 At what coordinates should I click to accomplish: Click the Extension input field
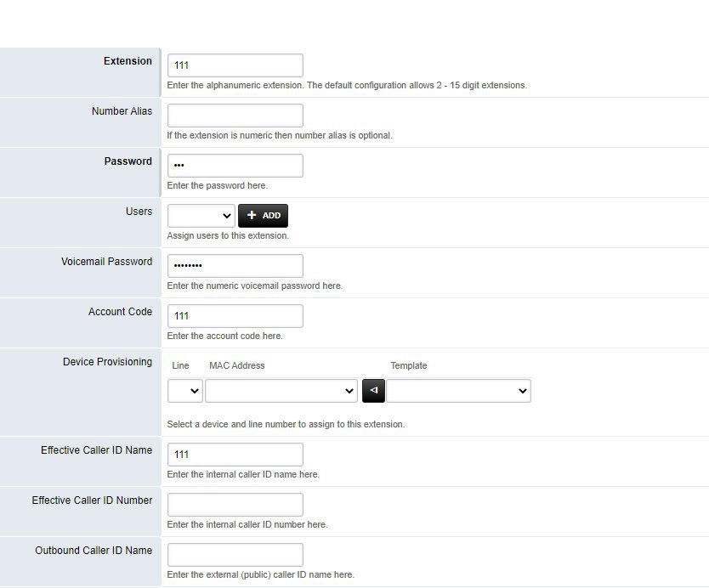tap(235, 65)
